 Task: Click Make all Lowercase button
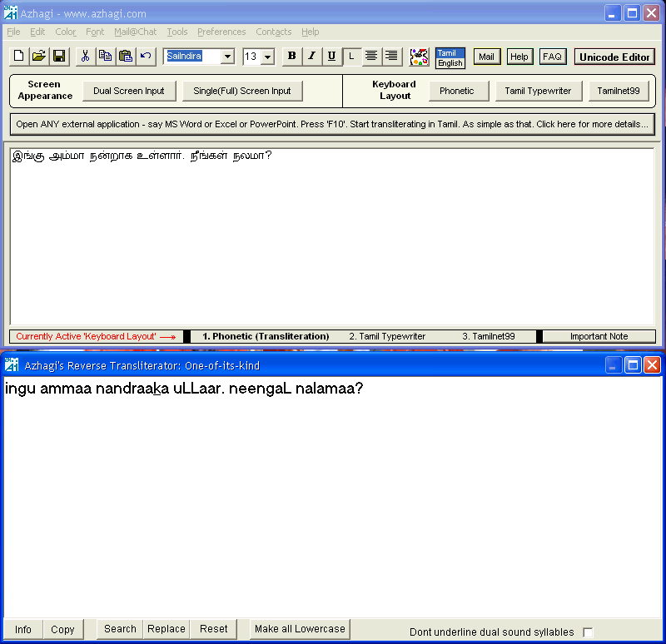[300, 629]
